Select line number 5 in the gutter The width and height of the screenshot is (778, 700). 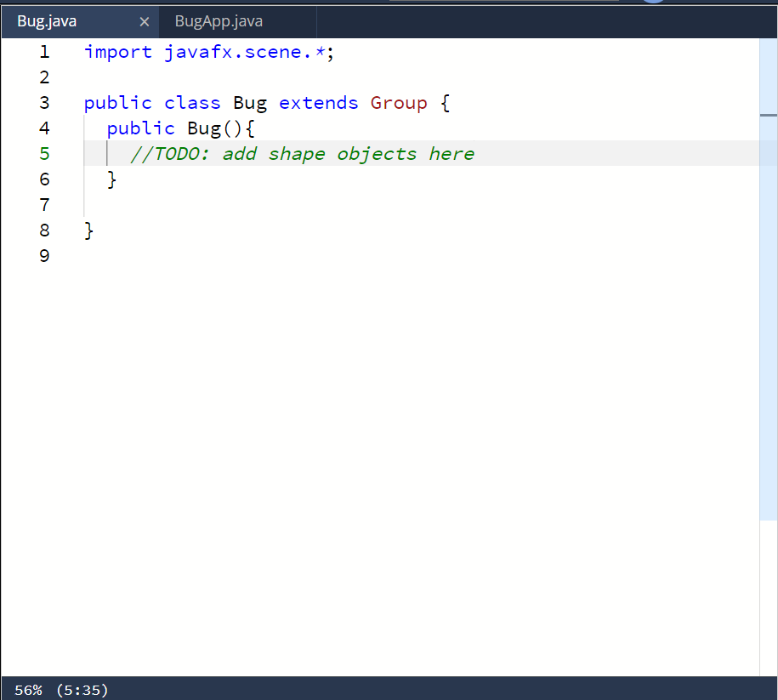44,154
